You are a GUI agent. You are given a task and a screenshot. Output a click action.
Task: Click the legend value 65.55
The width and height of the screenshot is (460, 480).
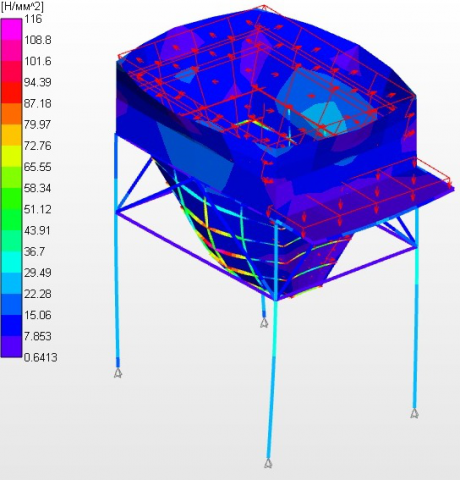(38, 167)
